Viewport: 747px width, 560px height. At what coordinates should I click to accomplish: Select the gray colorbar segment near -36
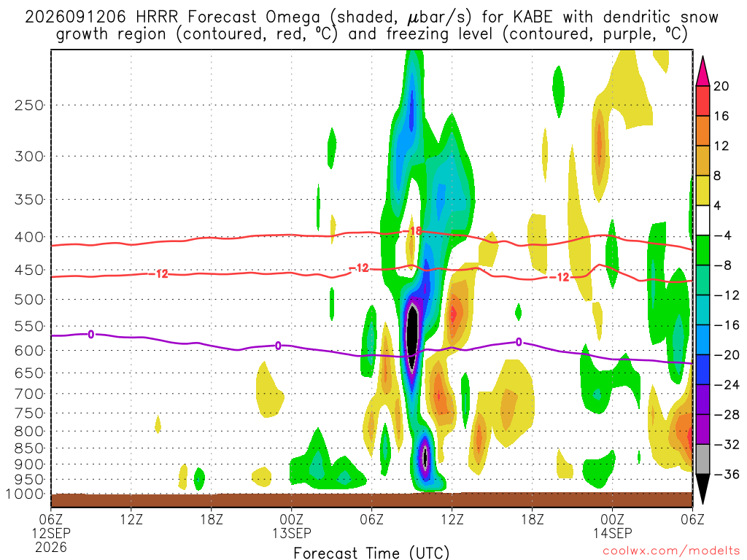click(703, 459)
